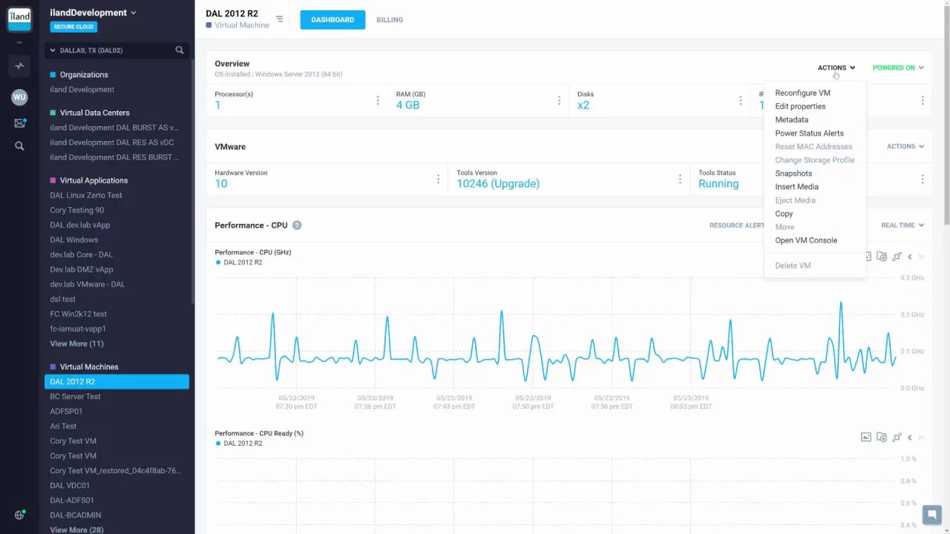Select BC Server Test virtual machine

click(x=75, y=396)
